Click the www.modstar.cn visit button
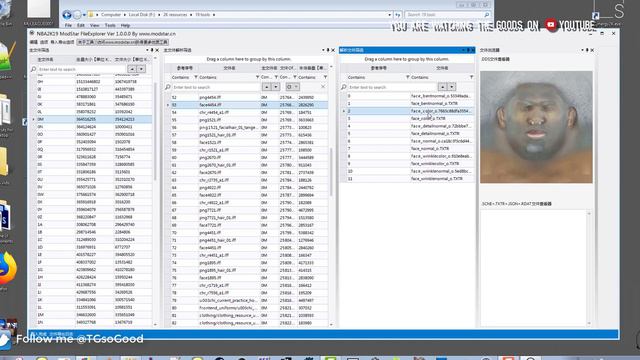Screen dimensions: 640x360 click(x=132, y=42)
